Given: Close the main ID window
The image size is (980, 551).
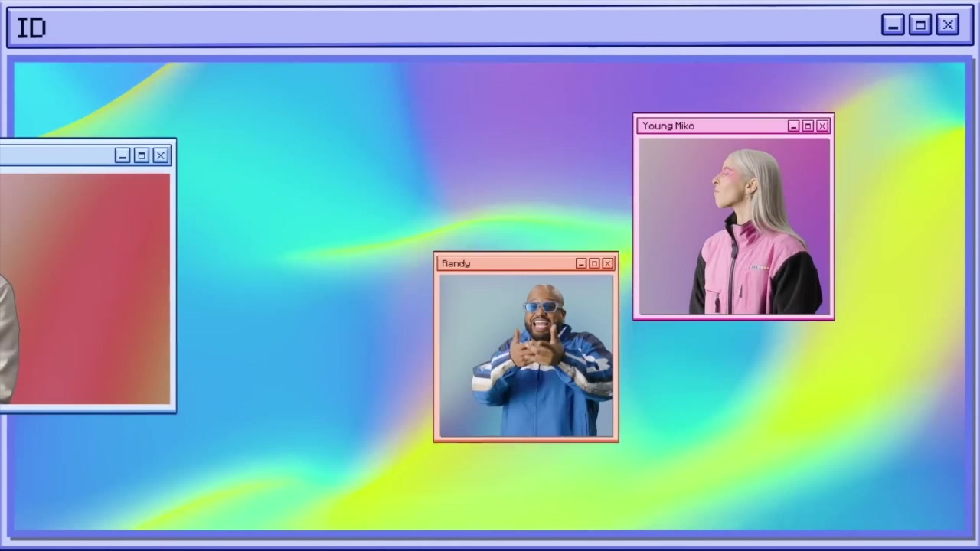Looking at the screenshot, I should coord(948,25).
